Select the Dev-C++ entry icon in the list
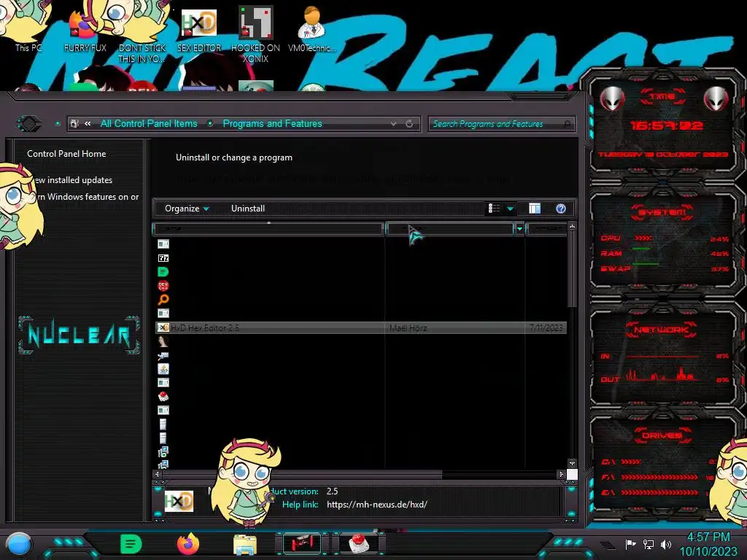This screenshot has height=560, width=747. click(x=163, y=286)
